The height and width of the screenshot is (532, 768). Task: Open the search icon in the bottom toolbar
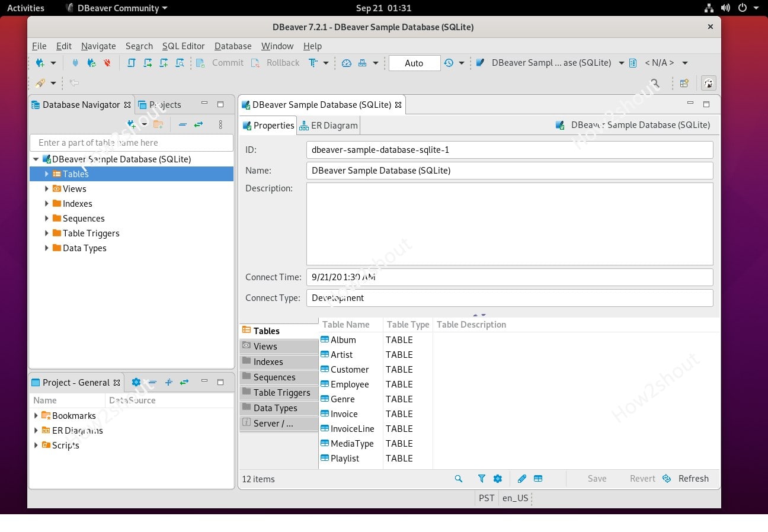click(x=459, y=478)
